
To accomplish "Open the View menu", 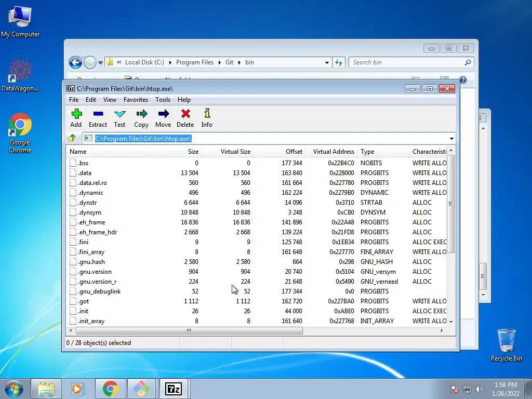I will pos(110,100).
